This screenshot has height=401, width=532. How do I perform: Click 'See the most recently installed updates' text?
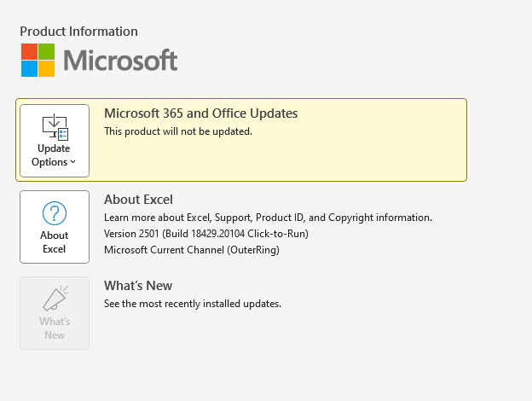point(192,304)
